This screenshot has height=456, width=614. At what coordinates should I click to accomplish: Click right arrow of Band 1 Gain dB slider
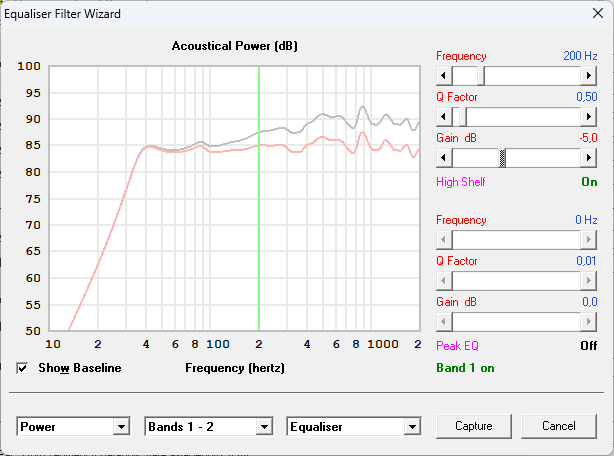click(x=589, y=158)
